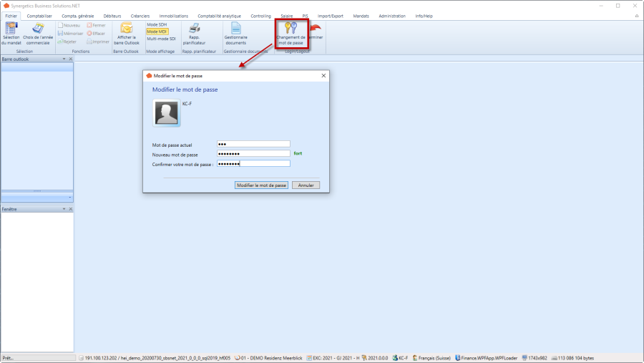Open the Fenêtre panel dropdown arrow

64,209
